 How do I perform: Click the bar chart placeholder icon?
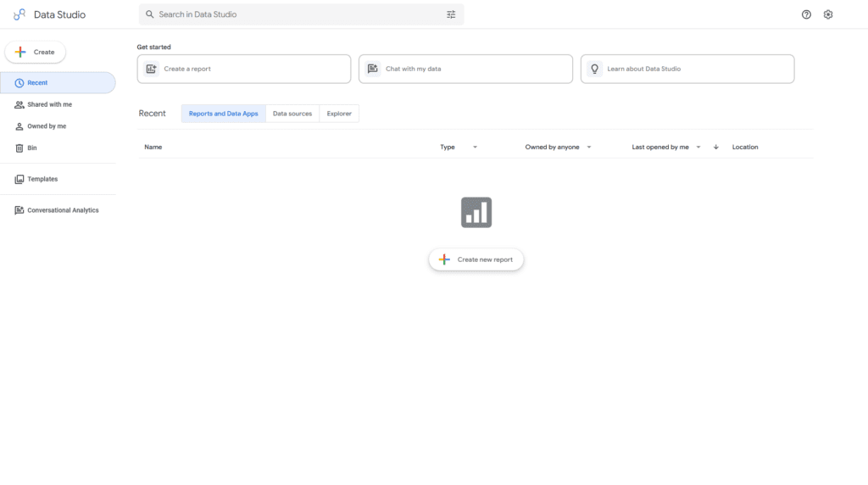click(x=476, y=212)
